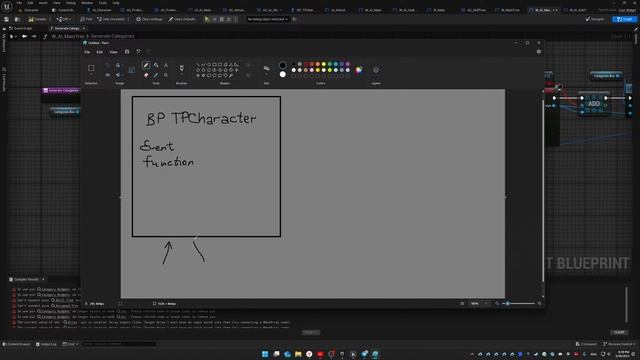
Task: Click the Unreal Engine logo icon
Action: 7,6
